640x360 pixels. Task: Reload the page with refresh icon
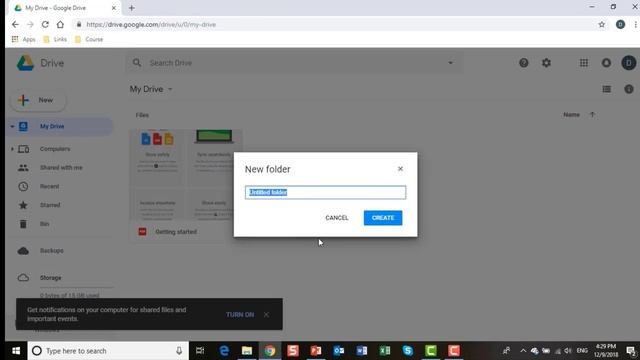click(45, 24)
